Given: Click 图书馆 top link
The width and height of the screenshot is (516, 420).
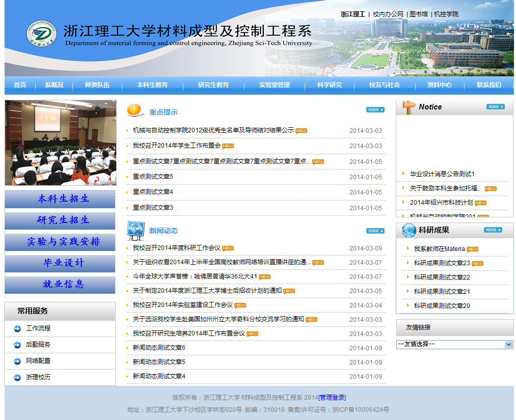Looking at the screenshot, I should point(419,14).
